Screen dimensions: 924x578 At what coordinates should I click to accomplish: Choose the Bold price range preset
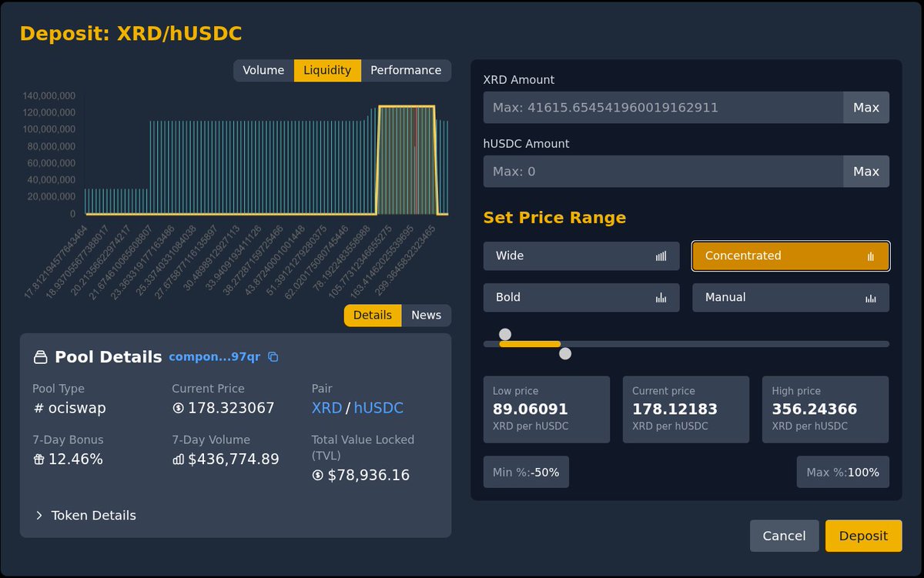(x=581, y=298)
